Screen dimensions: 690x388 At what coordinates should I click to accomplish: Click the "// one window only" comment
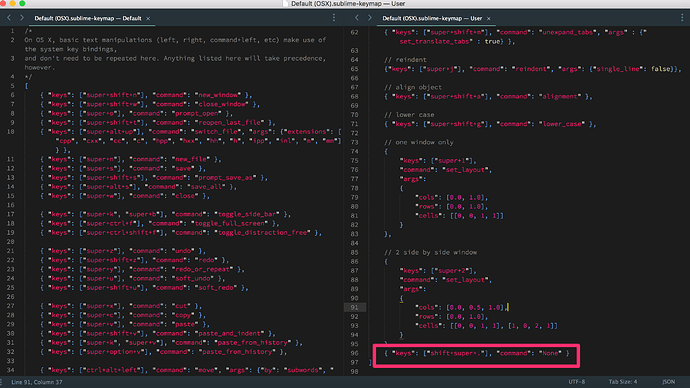418,143
